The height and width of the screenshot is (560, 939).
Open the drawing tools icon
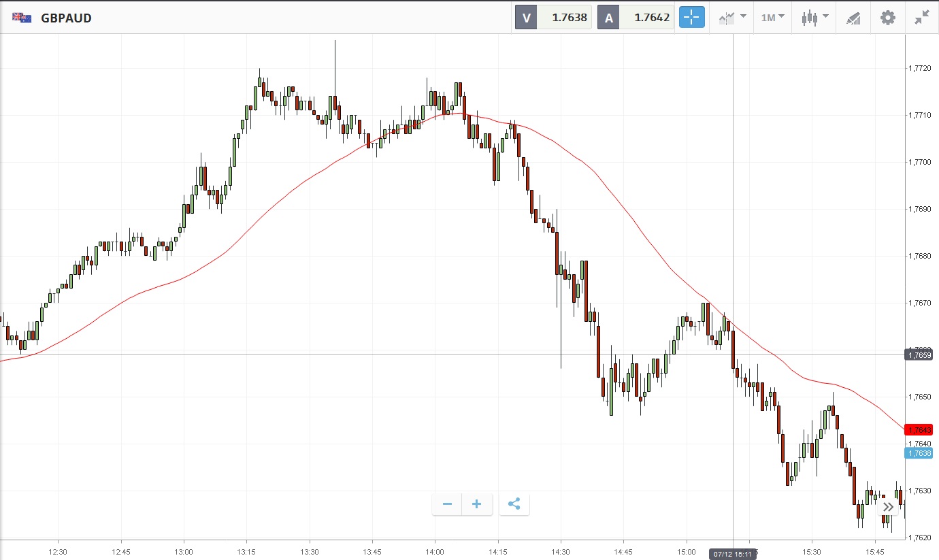click(x=853, y=18)
